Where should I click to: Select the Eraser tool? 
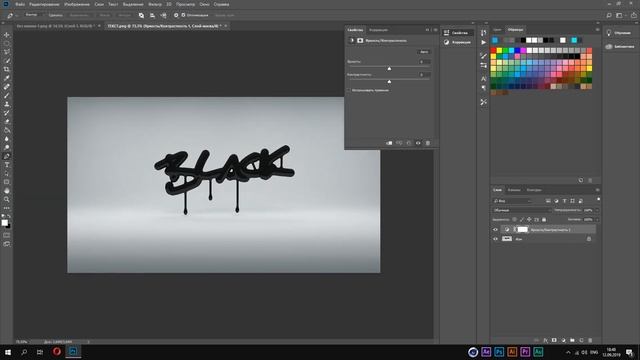click(7, 122)
